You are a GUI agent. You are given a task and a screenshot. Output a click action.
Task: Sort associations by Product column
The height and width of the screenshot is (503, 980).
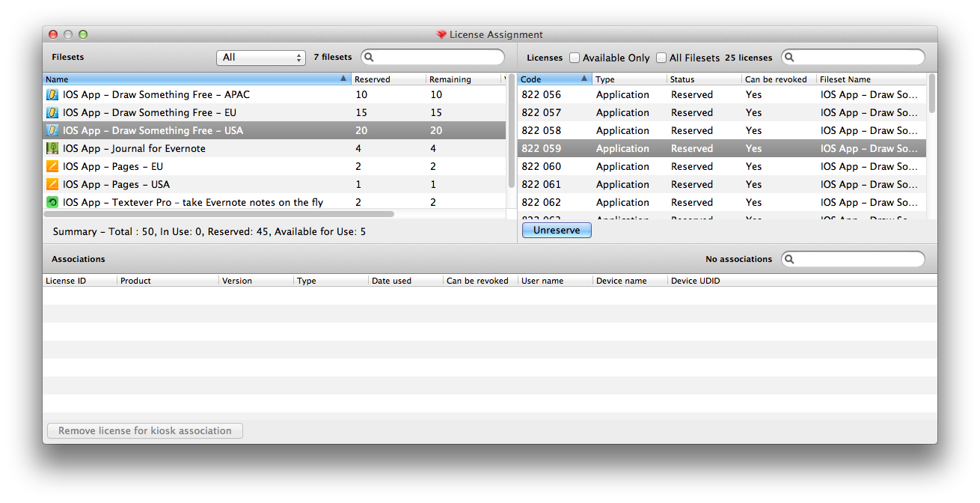pyautogui.click(x=168, y=281)
